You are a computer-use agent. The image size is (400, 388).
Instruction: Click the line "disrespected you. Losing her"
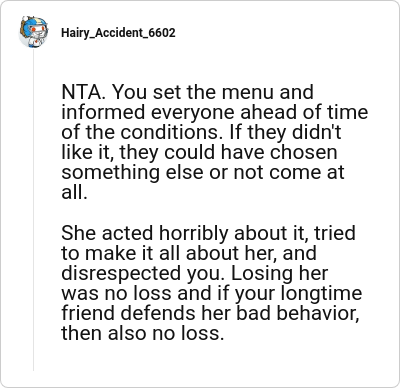[x=195, y=273]
